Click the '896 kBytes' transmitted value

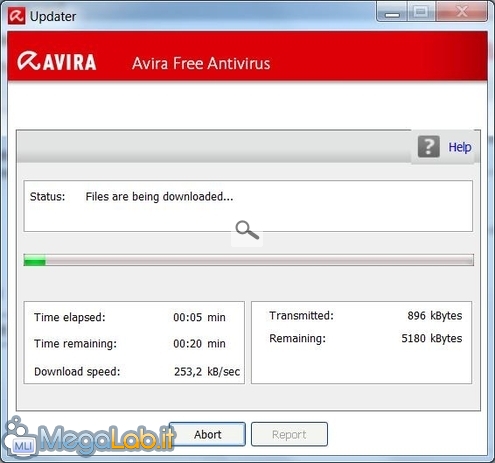pos(435,316)
